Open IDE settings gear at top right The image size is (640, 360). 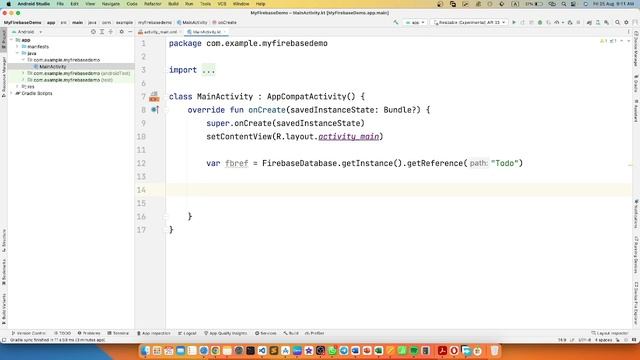(626, 22)
